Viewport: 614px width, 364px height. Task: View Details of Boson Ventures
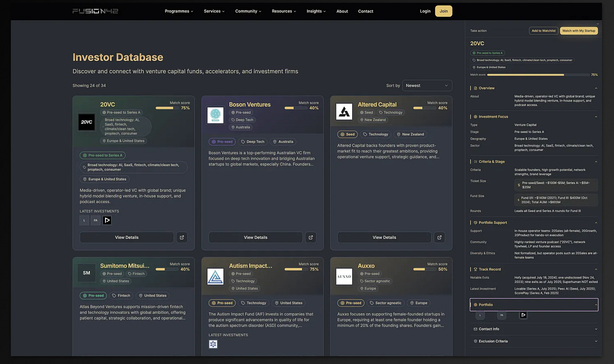(x=256, y=237)
